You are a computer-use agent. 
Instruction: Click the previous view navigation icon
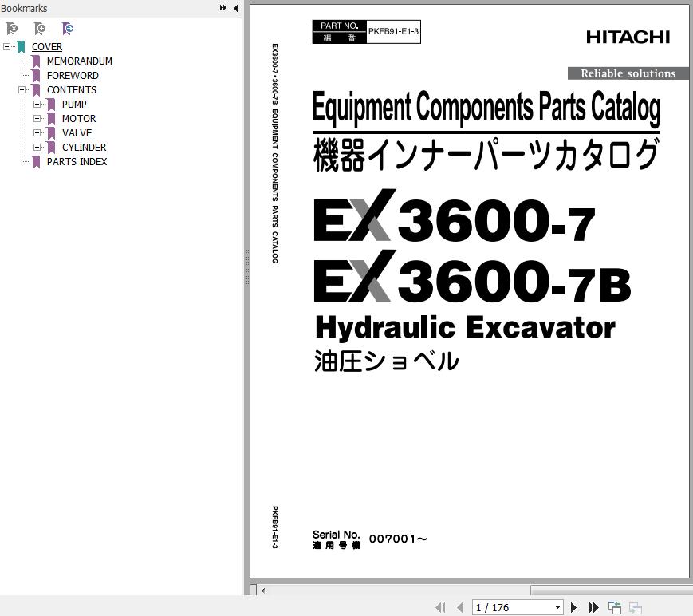615,607
